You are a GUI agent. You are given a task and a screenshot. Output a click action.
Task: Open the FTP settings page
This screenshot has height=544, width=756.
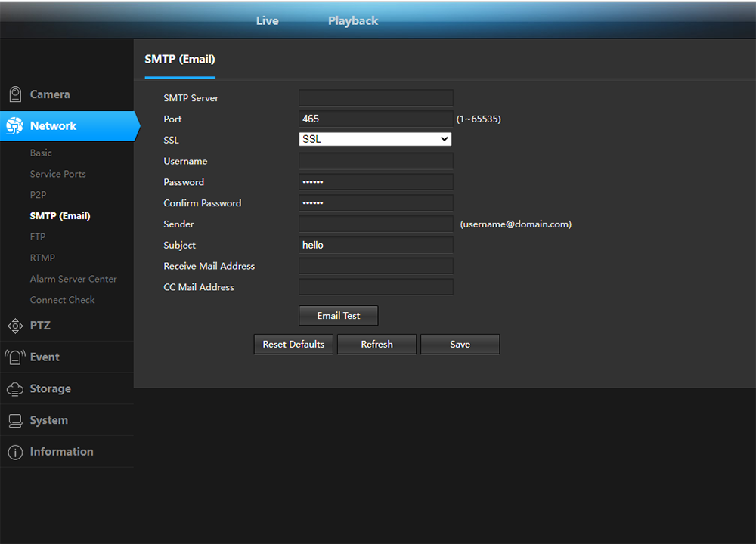tap(38, 236)
